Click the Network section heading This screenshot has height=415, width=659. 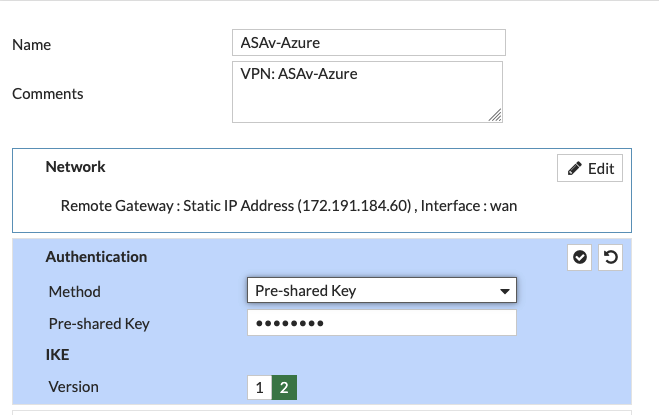pos(76,167)
